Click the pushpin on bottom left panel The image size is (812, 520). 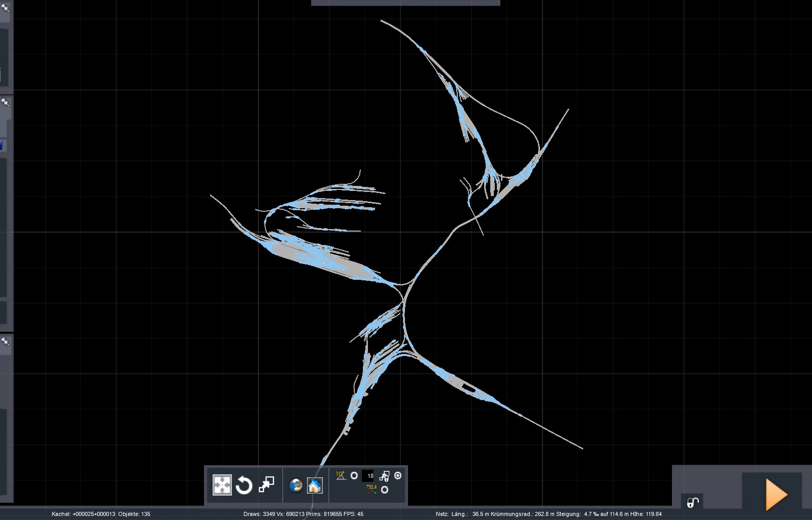pos(6,341)
